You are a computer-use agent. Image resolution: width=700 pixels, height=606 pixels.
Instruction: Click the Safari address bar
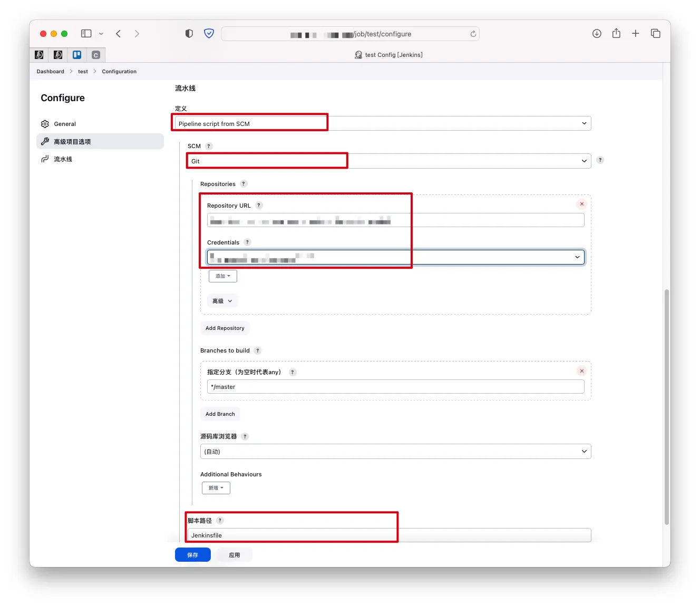coord(350,34)
